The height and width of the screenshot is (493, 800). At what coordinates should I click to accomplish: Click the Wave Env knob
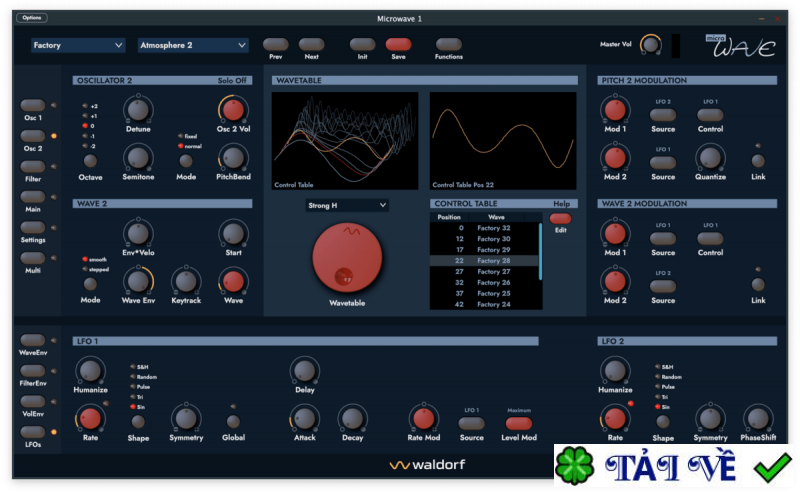[138, 281]
